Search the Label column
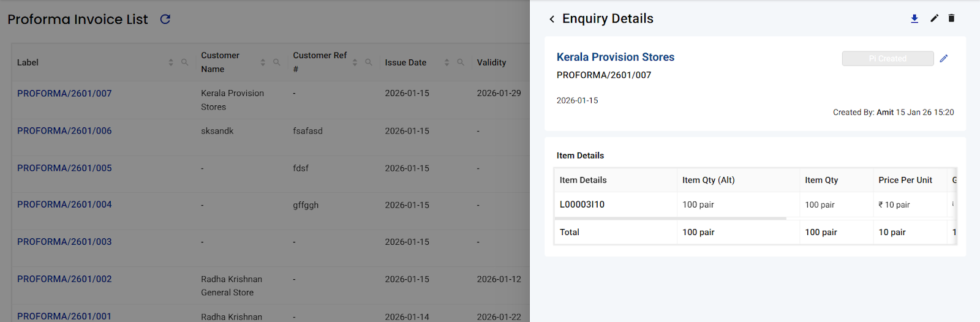Viewport: 980px width, 322px height. point(184,62)
